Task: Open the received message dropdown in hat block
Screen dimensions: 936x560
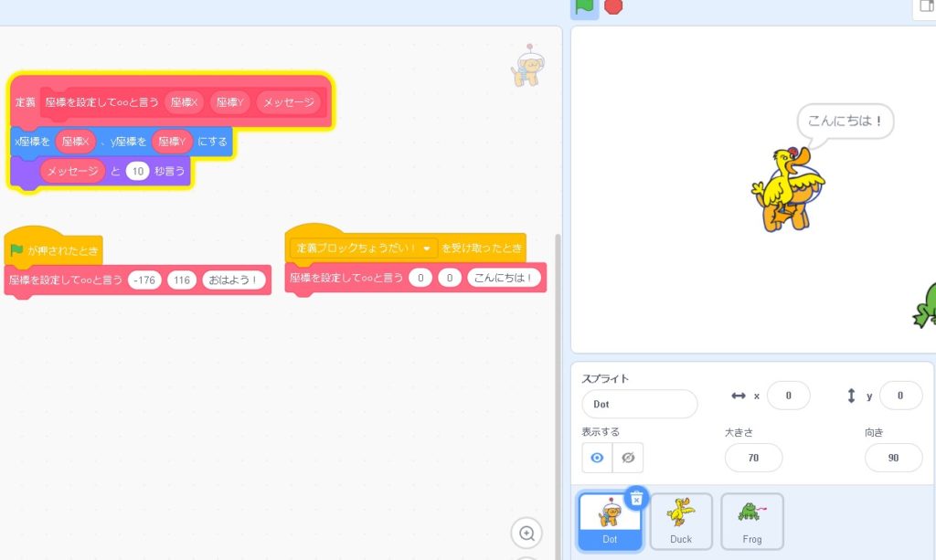Action: tap(426, 248)
